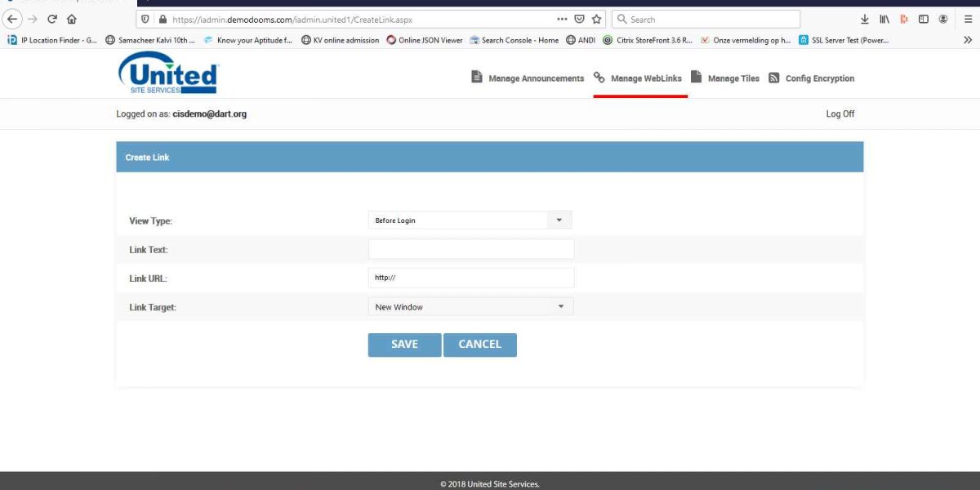Open the View Type dropdown
980x490 pixels.
(559, 220)
